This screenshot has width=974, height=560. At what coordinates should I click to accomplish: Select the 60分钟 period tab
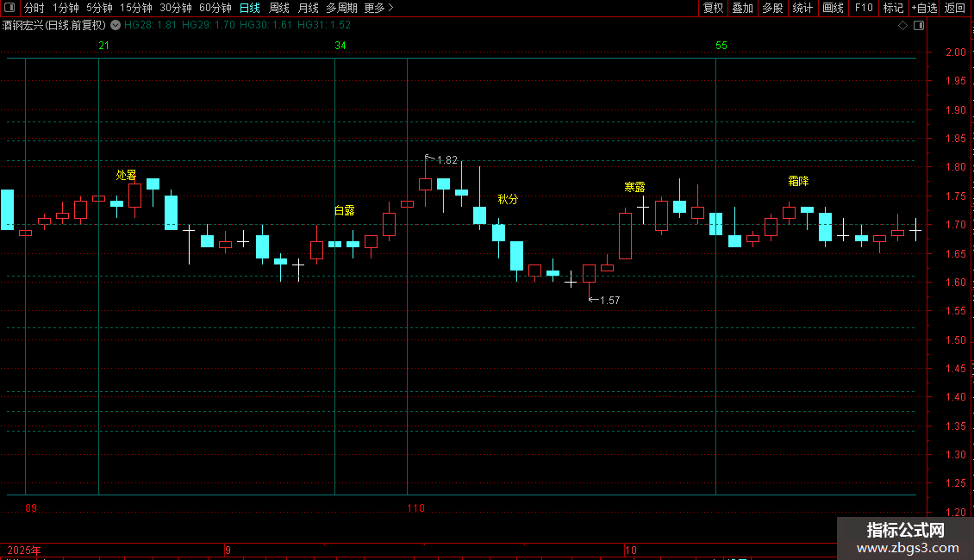pos(215,8)
